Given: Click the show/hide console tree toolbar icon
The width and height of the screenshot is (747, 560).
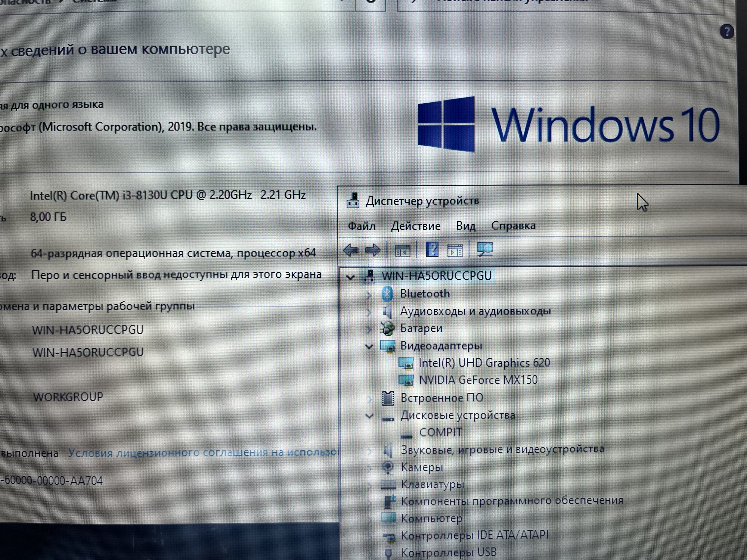Looking at the screenshot, I should coord(403,251).
